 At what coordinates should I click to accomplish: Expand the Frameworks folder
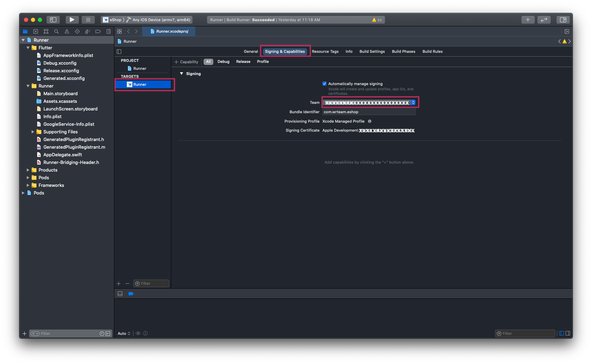28,185
